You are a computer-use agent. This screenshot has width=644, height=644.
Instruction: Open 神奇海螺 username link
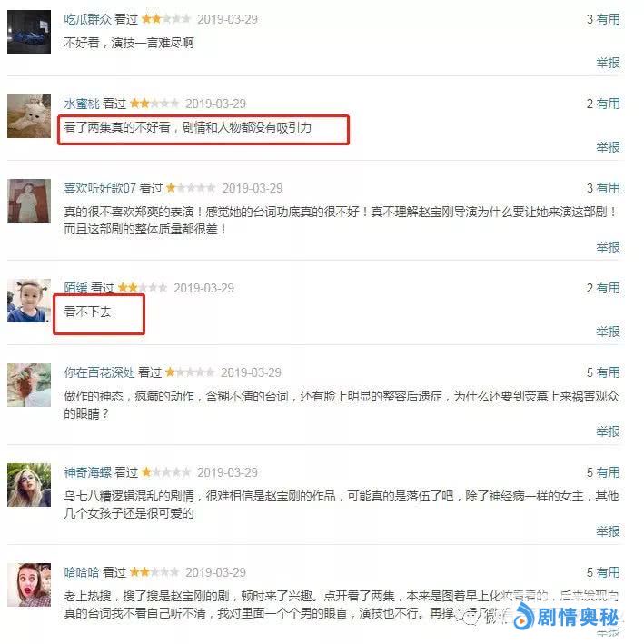tap(87, 472)
